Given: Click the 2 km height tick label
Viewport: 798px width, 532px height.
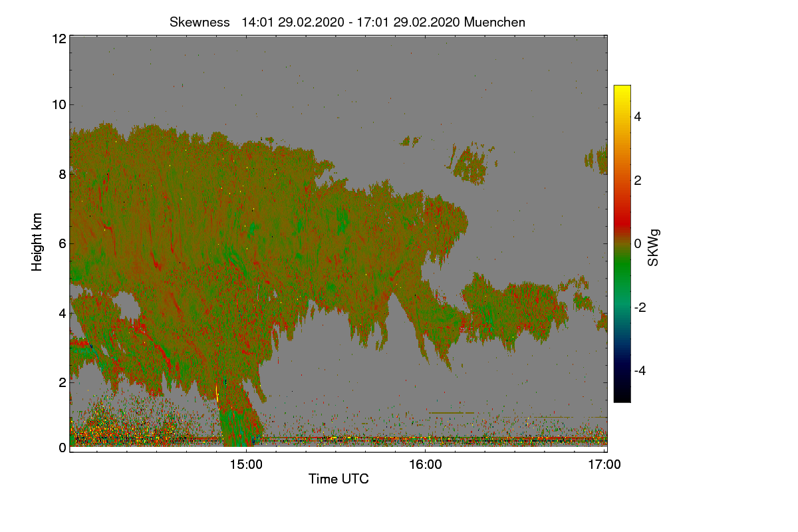Looking at the screenshot, I should click(x=62, y=382).
